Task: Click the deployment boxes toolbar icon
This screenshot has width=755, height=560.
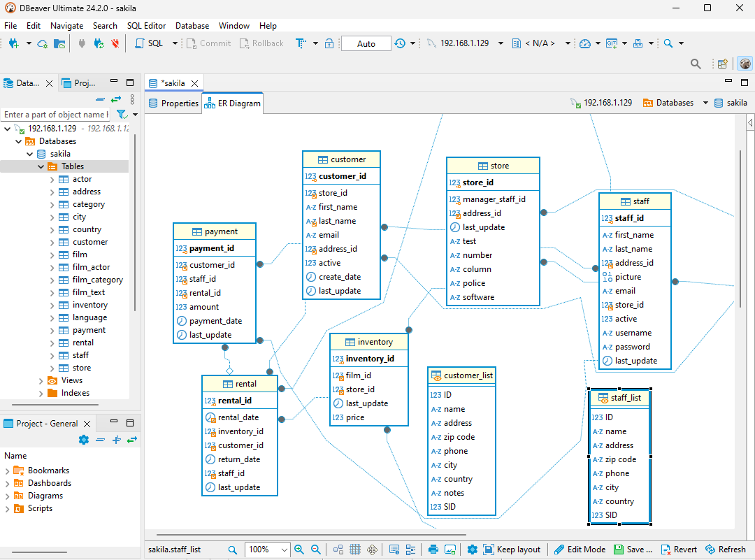Action: (x=638, y=43)
